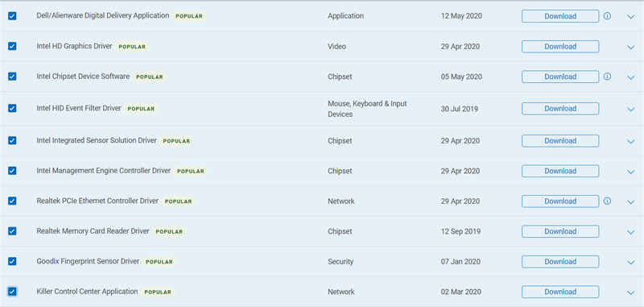Screen dimensions: 644x307
Task: Expand Intel Integrated Sensor Solution Driver chevron
Action: [x=631, y=141]
